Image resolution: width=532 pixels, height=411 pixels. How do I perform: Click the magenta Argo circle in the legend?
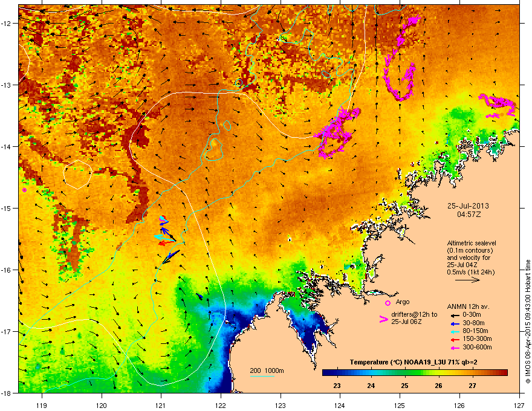point(388,303)
